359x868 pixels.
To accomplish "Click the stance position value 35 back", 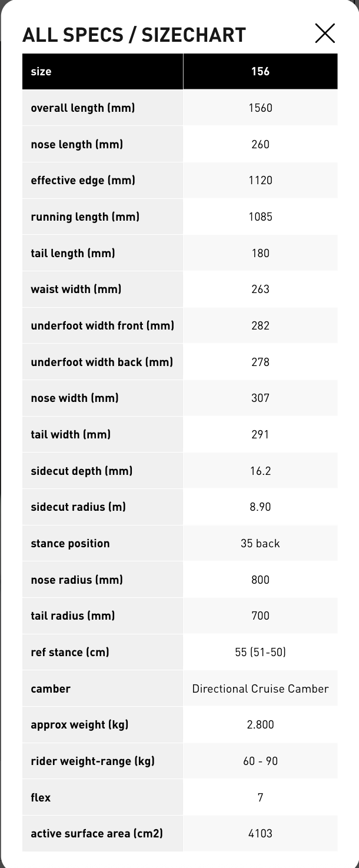I will click(260, 544).
